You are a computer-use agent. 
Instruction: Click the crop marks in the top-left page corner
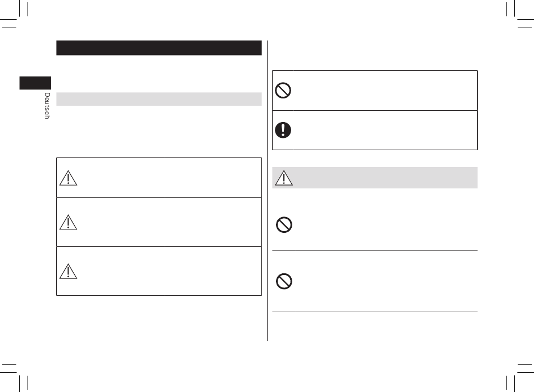coord(14,14)
